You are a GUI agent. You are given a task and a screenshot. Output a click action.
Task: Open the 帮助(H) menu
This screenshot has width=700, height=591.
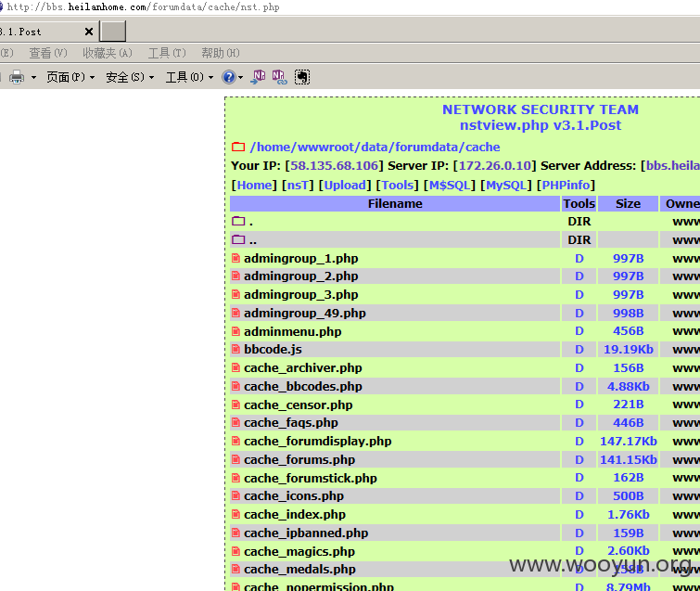[x=221, y=53]
